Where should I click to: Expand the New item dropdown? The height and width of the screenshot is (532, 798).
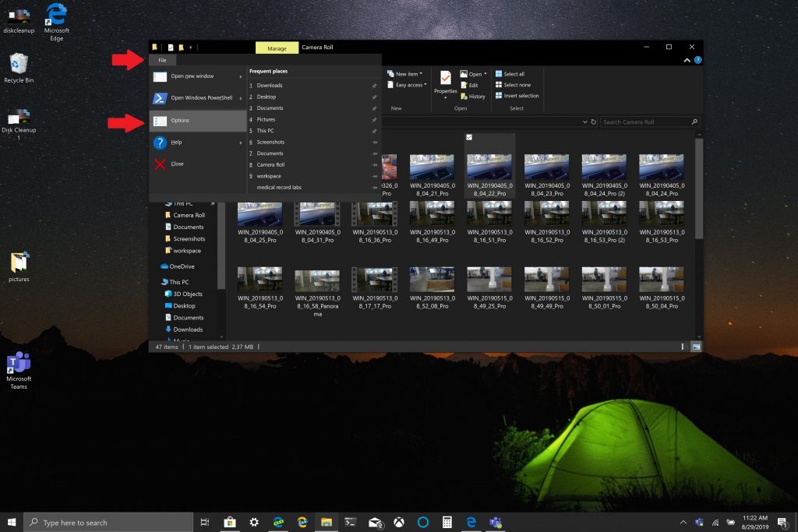click(408, 74)
